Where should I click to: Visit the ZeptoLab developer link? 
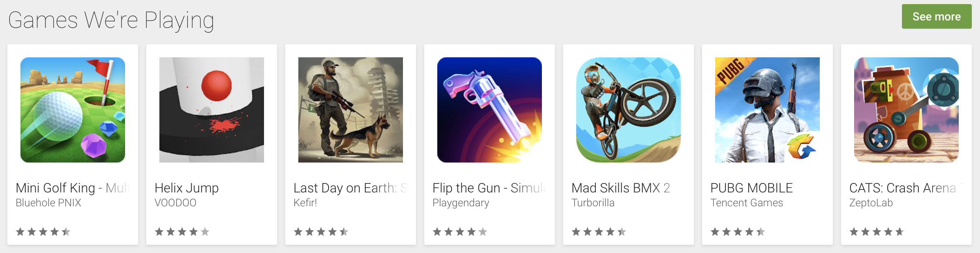871,203
